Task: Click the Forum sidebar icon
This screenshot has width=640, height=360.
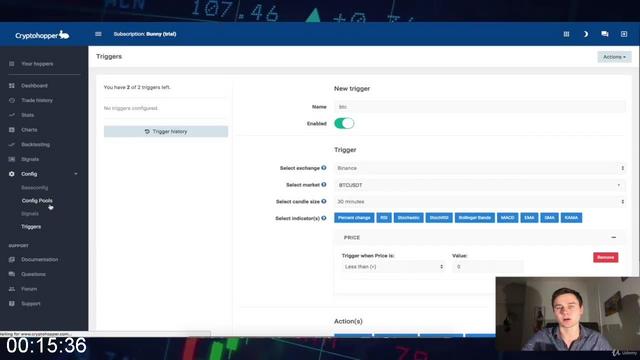Action: 11,289
